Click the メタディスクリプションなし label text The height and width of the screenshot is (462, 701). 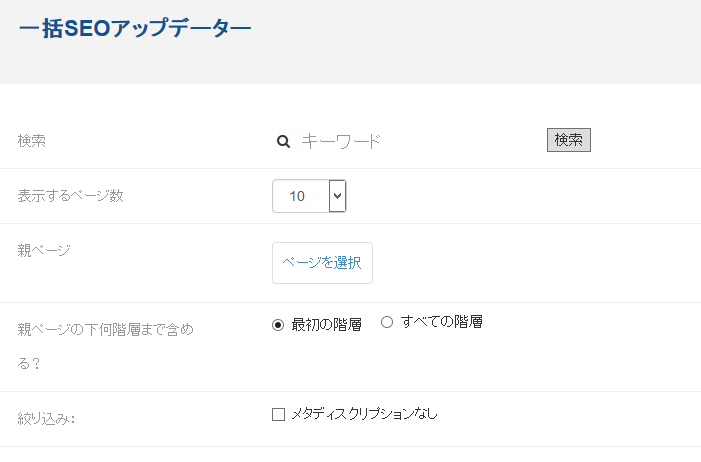364,414
